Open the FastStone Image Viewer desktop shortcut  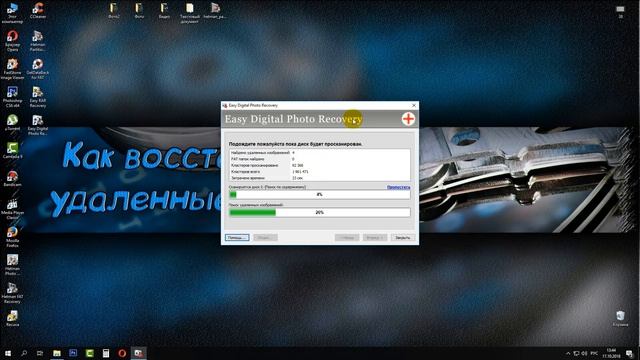tap(12, 69)
